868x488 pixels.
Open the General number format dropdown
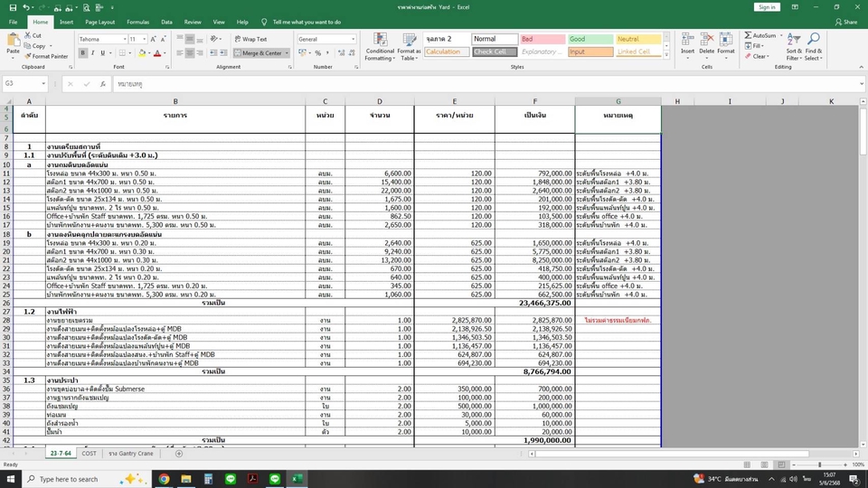[x=354, y=39]
